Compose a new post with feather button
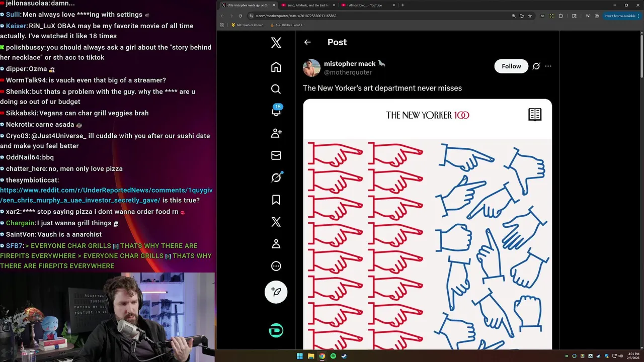This screenshot has width=644, height=362. (276, 292)
